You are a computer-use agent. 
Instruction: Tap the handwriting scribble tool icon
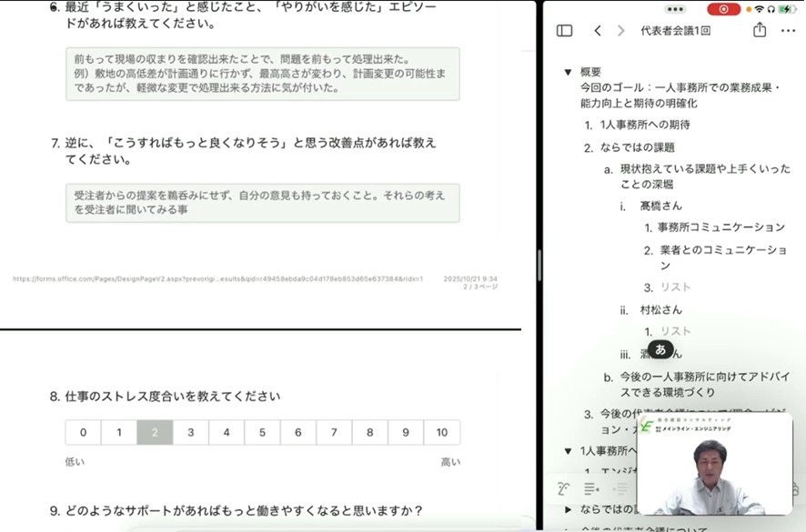point(564,489)
